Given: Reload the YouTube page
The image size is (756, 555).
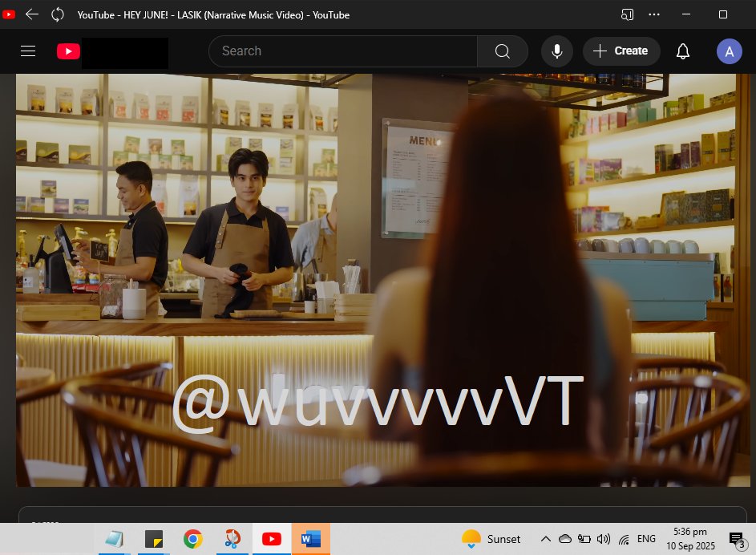Looking at the screenshot, I should point(58,14).
